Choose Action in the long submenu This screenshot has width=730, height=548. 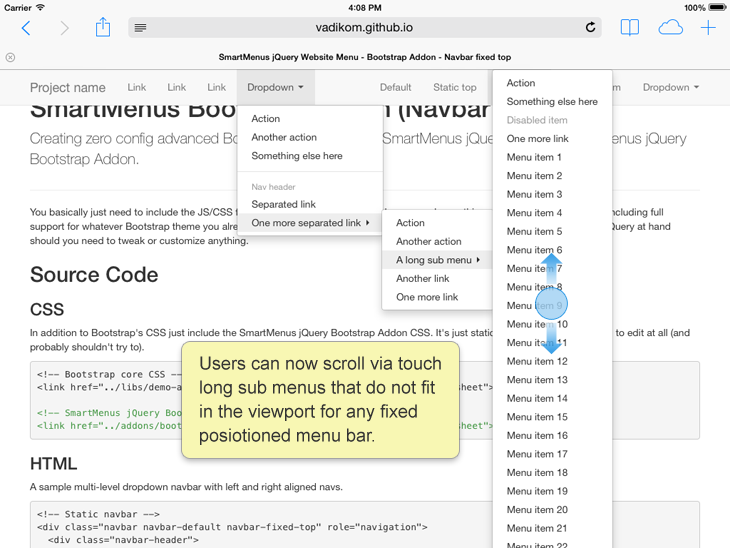coord(552,83)
